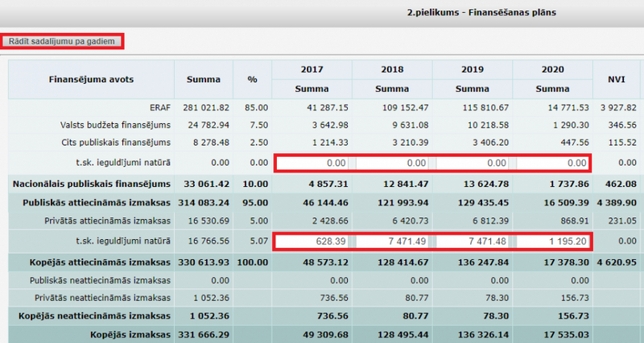Select the 2019 year column header
644x343 pixels.
pos(472,69)
